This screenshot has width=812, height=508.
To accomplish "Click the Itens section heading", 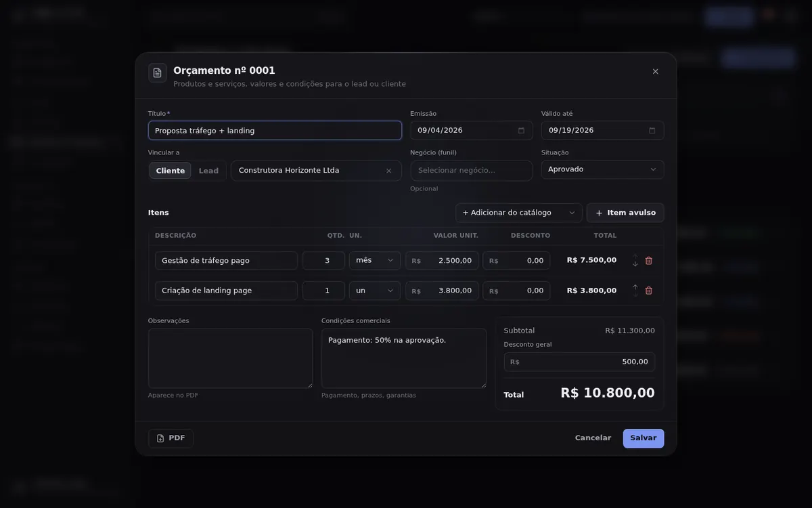I will tap(158, 213).
